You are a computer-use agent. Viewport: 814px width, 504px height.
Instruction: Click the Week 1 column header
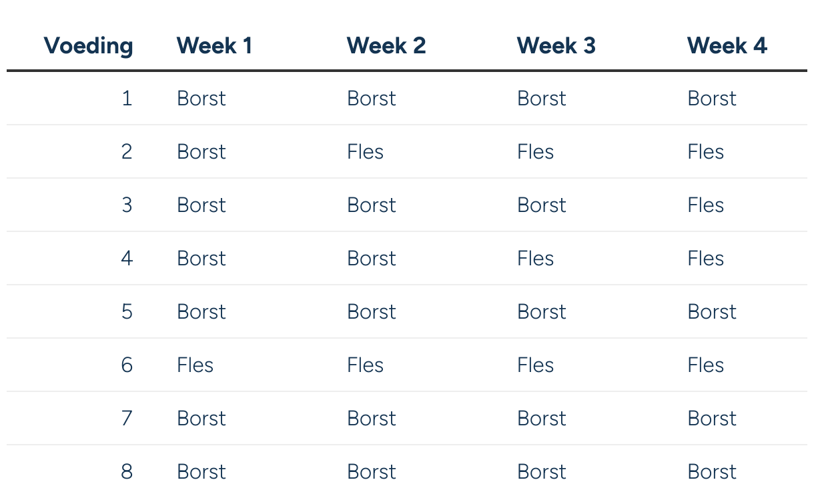click(214, 46)
